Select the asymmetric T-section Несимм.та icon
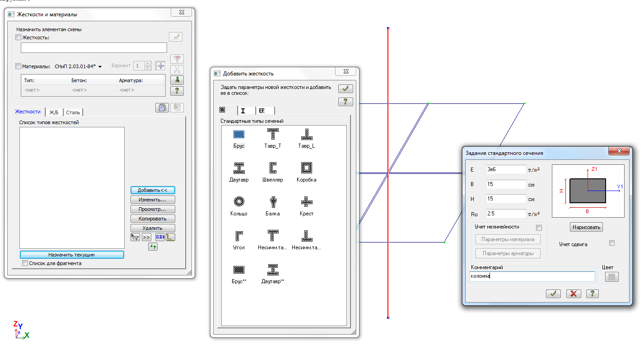Image resolution: width=644 pixels, height=345 pixels. click(273, 236)
